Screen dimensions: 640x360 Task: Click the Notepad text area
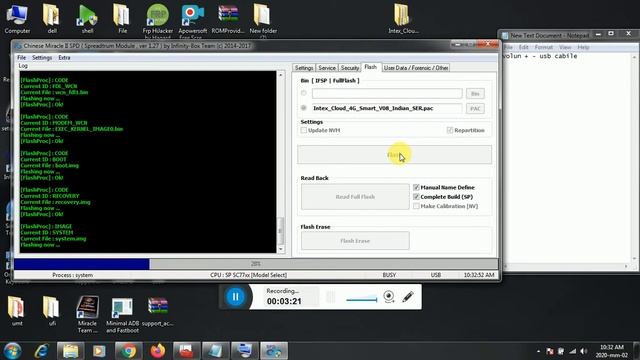coord(567,159)
